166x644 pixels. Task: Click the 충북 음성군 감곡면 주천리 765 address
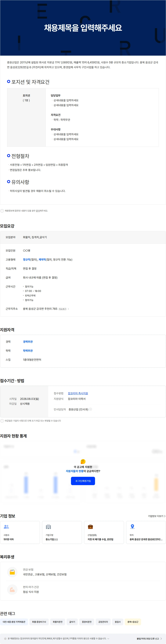pyautogui.click(x=40, y=309)
